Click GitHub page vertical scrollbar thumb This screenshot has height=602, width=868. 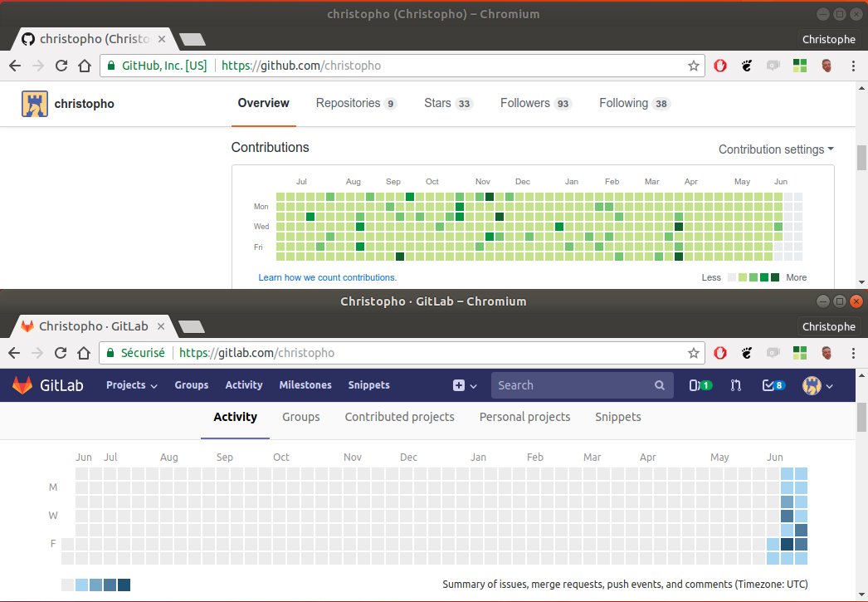tap(861, 158)
